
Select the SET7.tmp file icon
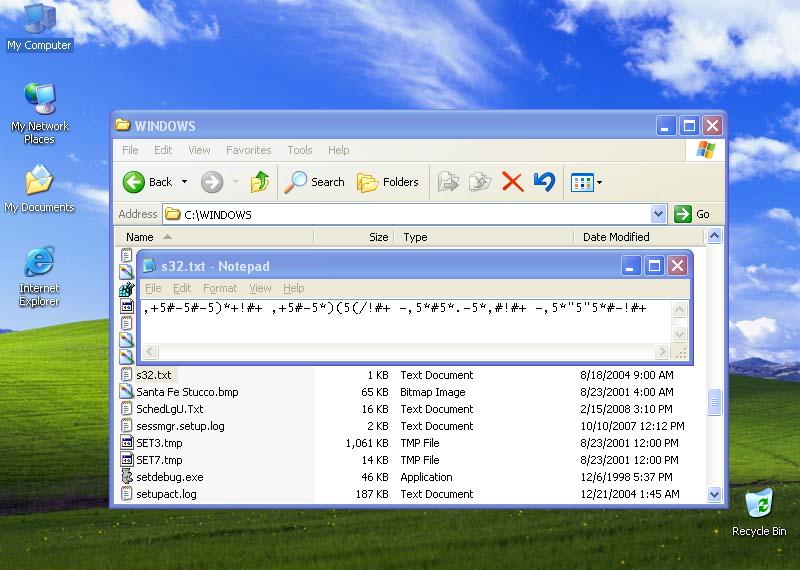point(127,459)
